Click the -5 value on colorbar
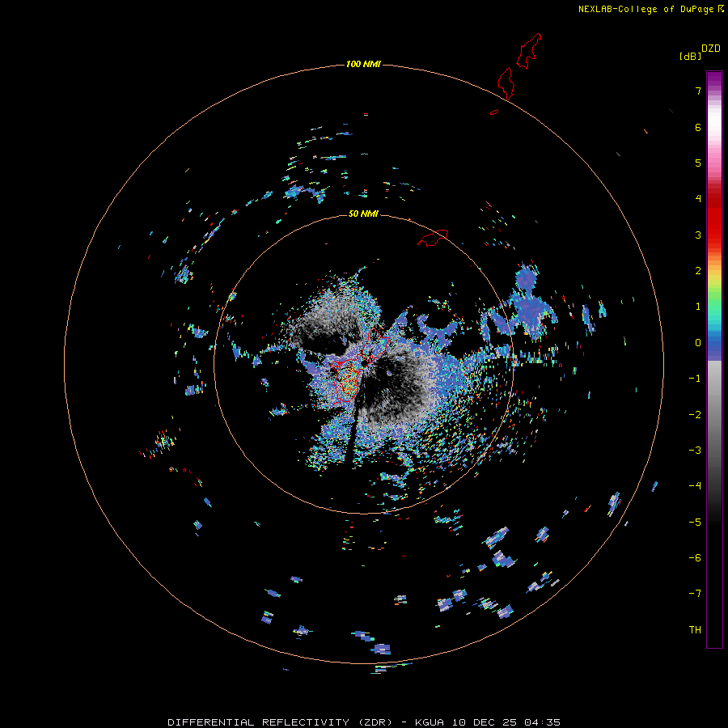 tap(695, 523)
